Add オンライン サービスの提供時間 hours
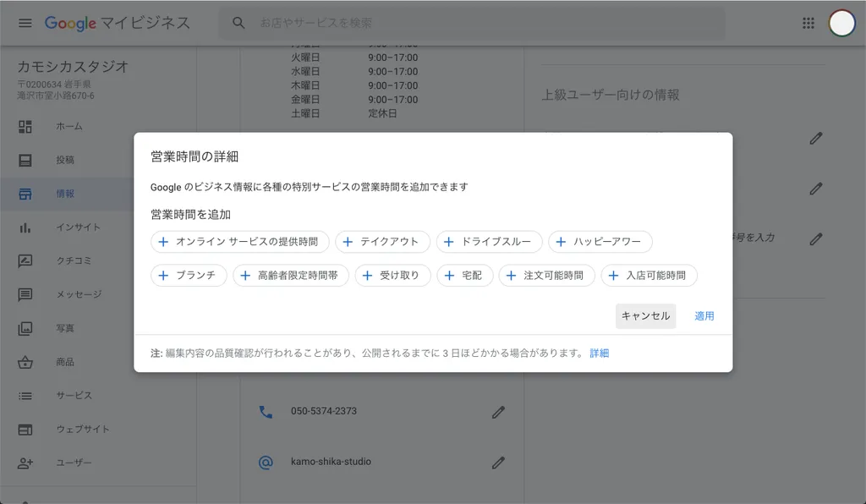Image resolution: width=866 pixels, height=504 pixels. tap(239, 242)
